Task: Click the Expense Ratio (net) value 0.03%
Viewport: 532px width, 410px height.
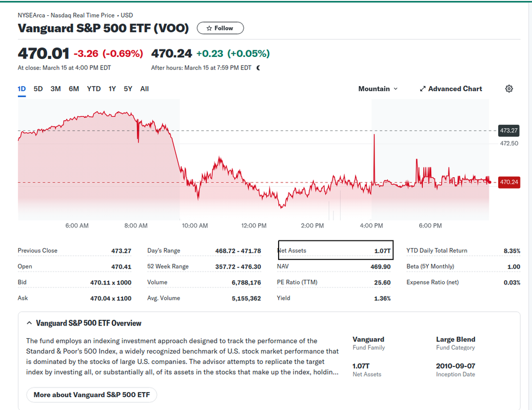Action: pos(512,282)
